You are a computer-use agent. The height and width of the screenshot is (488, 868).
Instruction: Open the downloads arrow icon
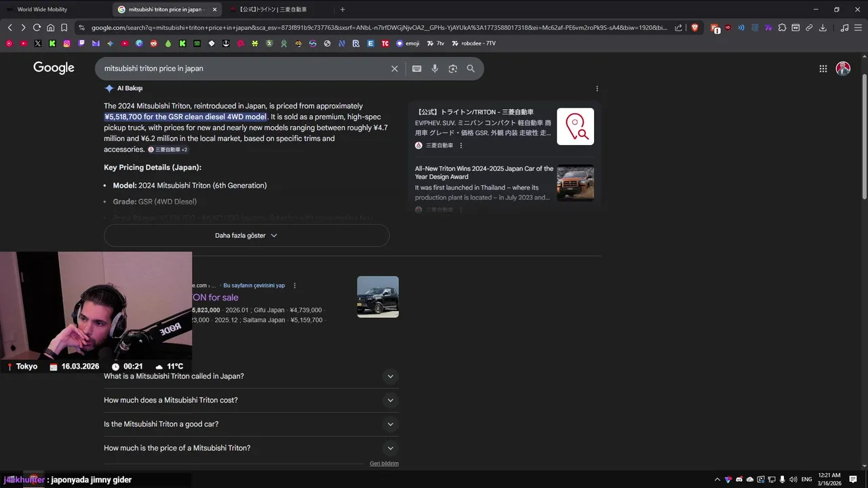(823, 28)
